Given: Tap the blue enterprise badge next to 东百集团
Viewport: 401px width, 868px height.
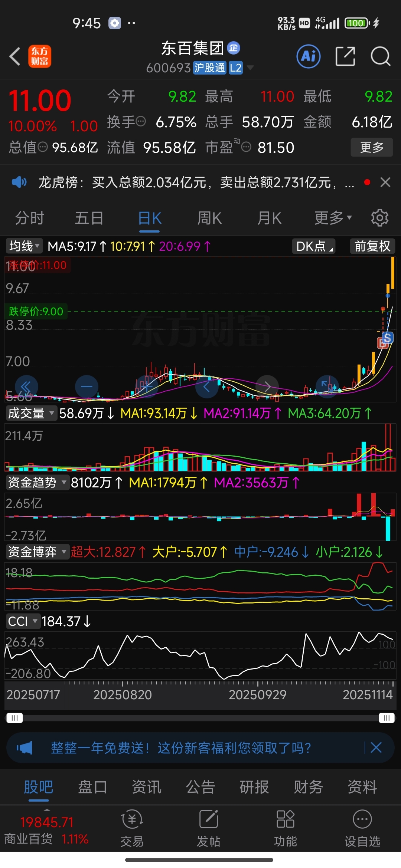Looking at the screenshot, I should coord(234,48).
